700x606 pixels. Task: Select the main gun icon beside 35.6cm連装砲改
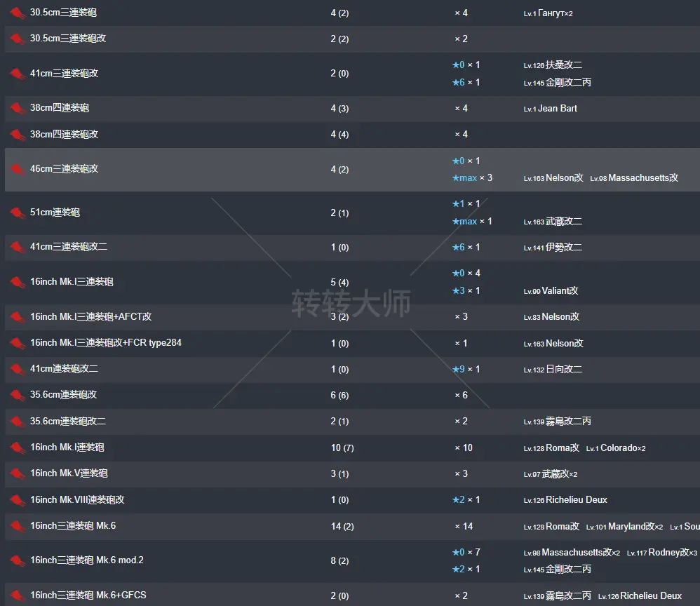18,396
